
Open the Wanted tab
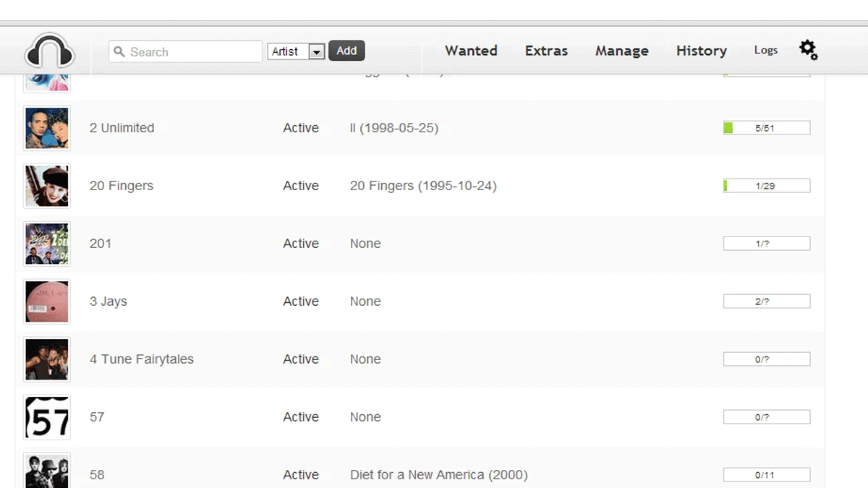coord(471,51)
